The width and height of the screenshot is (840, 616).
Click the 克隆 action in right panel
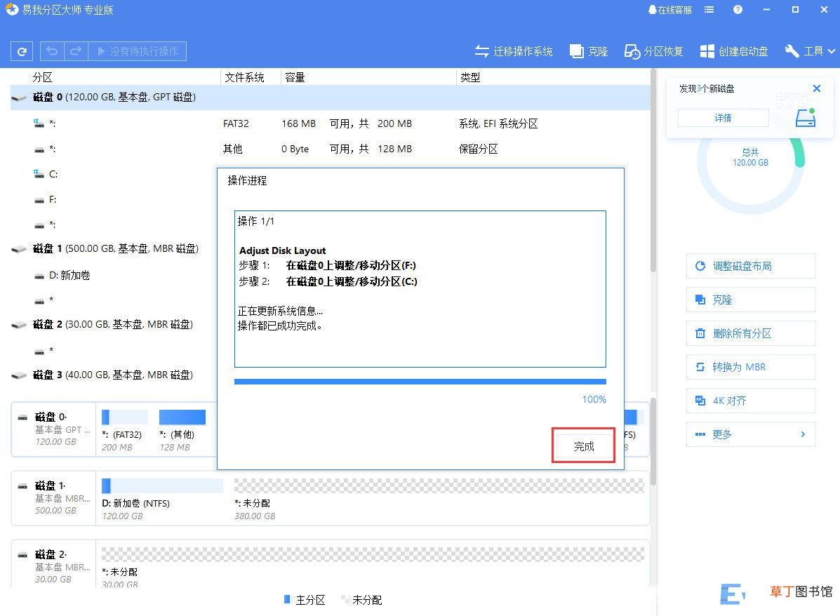pos(750,300)
